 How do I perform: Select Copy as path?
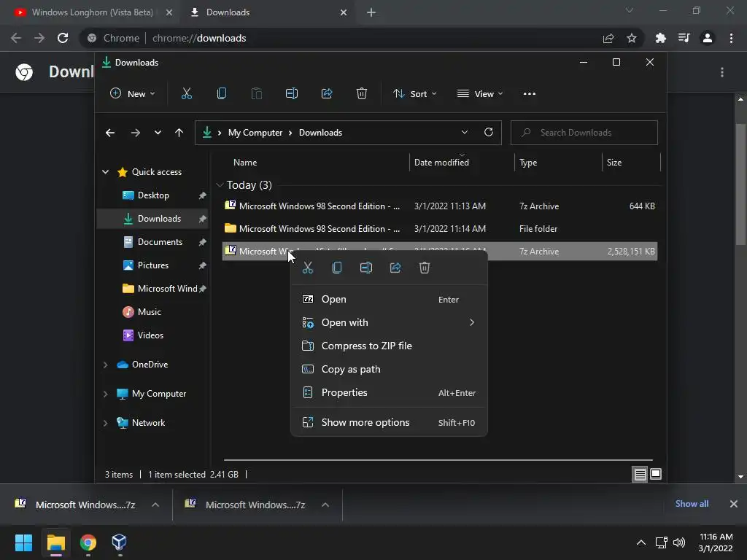tap(389, 370)
